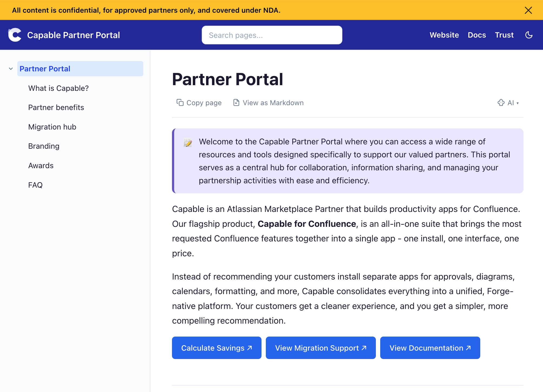Dismiss the confidential NDA banner
Screen dimensions: 543x392
528,10
